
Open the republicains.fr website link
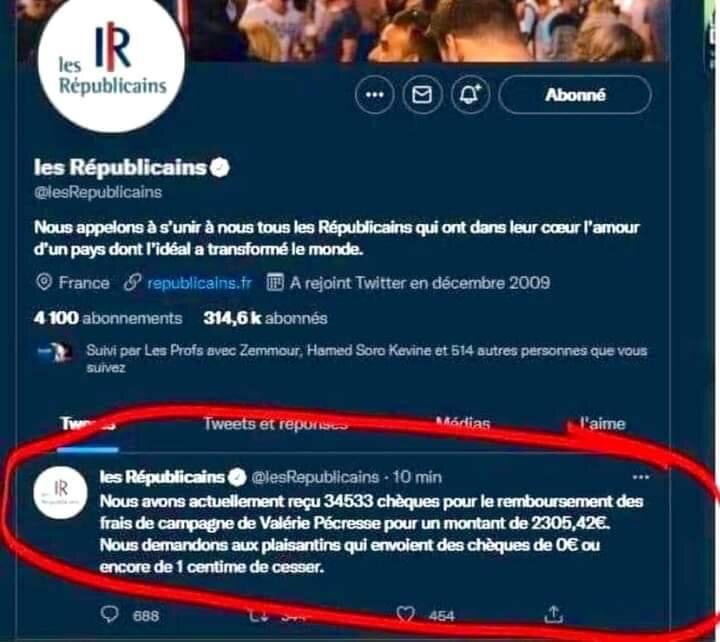pyautogui.click(x=199, y=283)
